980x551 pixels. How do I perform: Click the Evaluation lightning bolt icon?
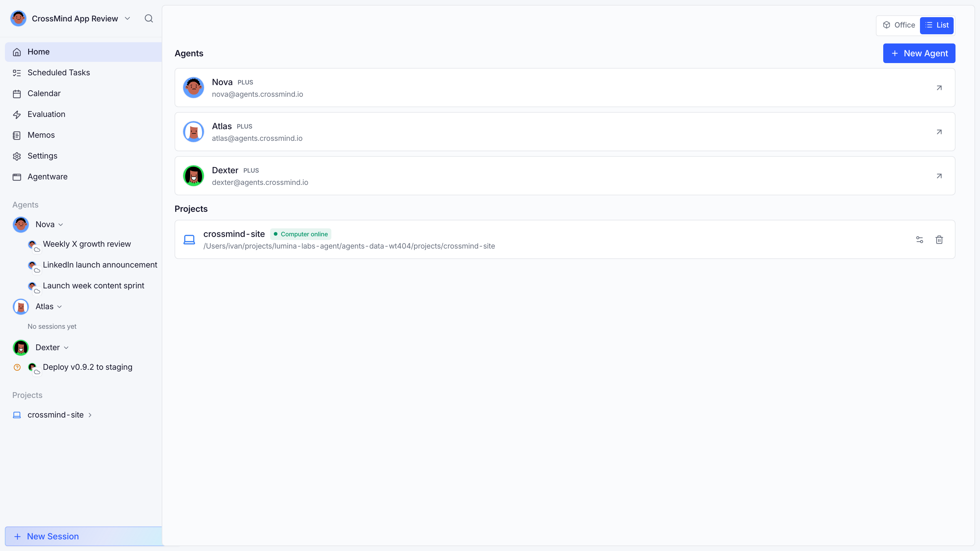17,114
